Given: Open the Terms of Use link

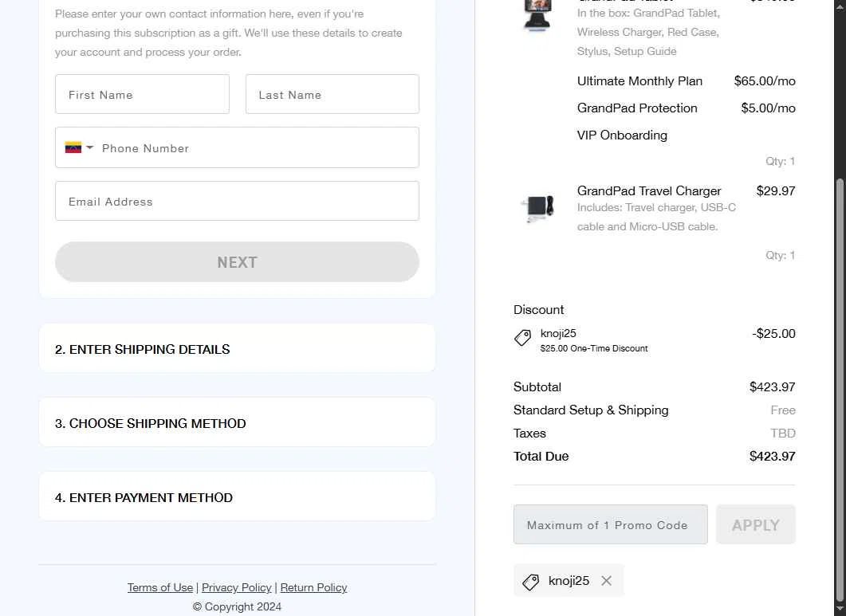Looking at the screenshot, I should (x=159, y=587).
